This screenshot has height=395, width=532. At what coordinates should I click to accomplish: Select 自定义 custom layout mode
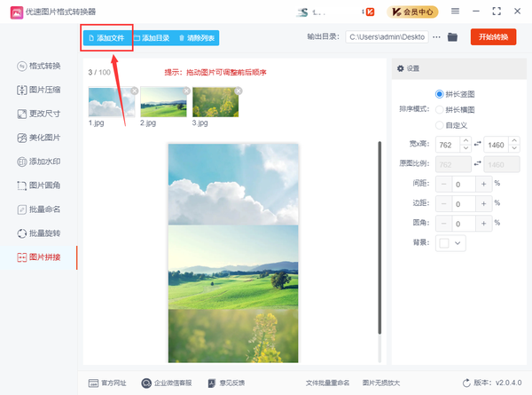coord(440,125)
